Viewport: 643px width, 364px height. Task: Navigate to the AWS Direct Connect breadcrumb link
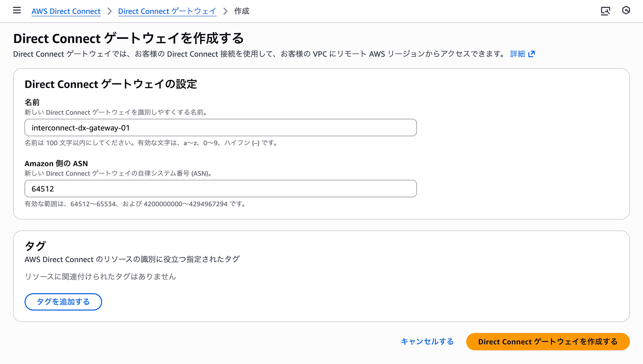66,11
